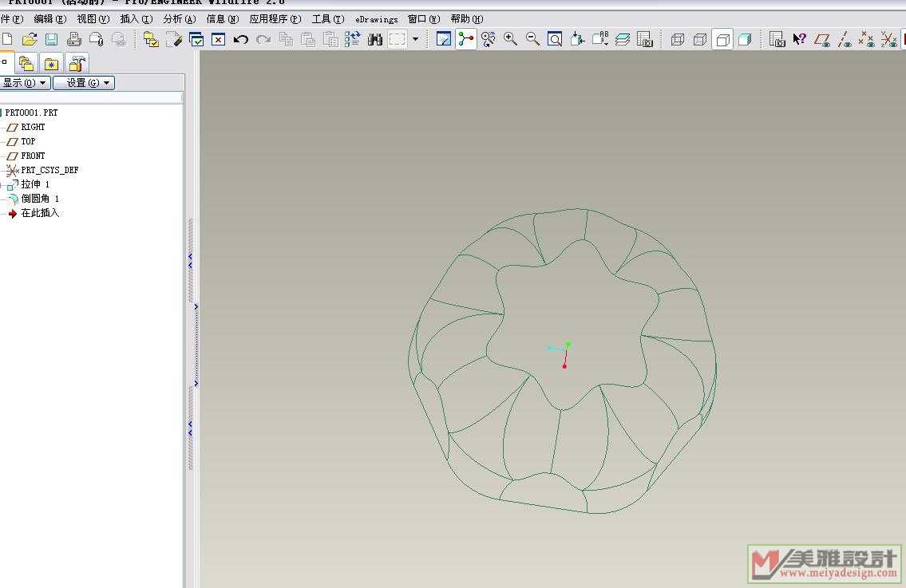The width and height of the screenshot is (906, 588).
Task: Click the Layers stack icon
Action: (623, 39)
